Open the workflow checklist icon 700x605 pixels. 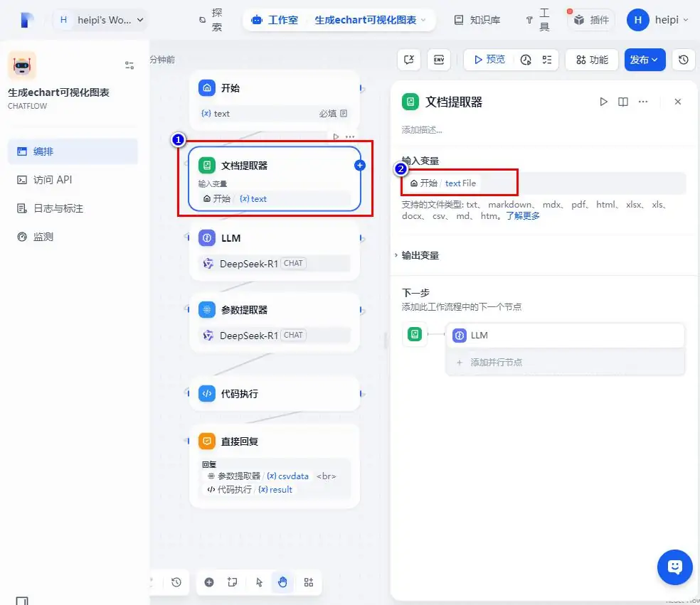(546, 60)
